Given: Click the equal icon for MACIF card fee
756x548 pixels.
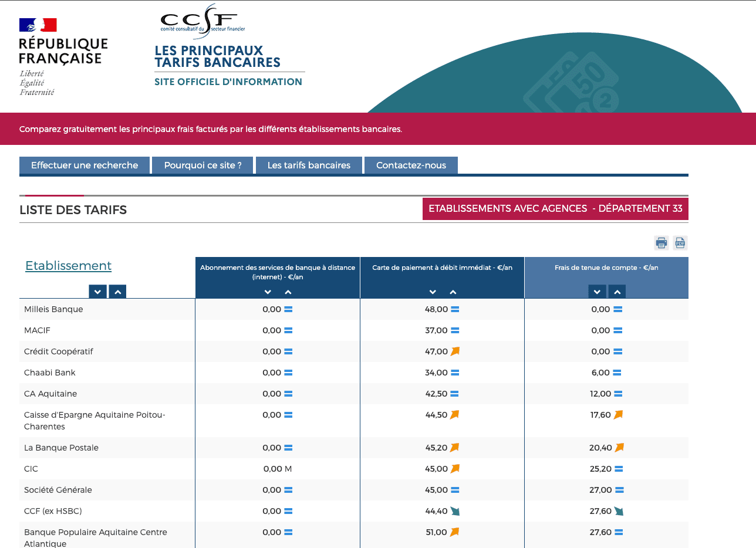Looking at the screenshot, I should [455, 330].
